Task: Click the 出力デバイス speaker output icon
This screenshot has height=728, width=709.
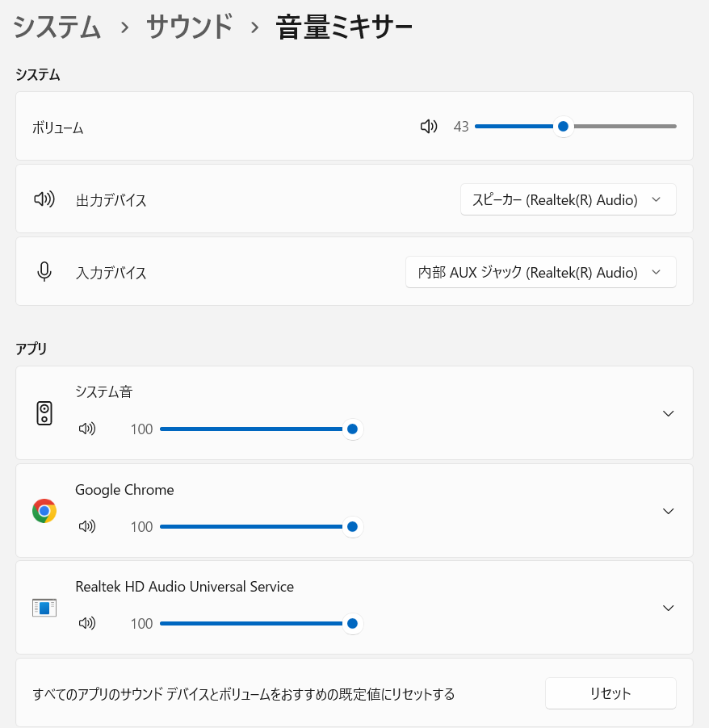Action: [x=44, y=199]
